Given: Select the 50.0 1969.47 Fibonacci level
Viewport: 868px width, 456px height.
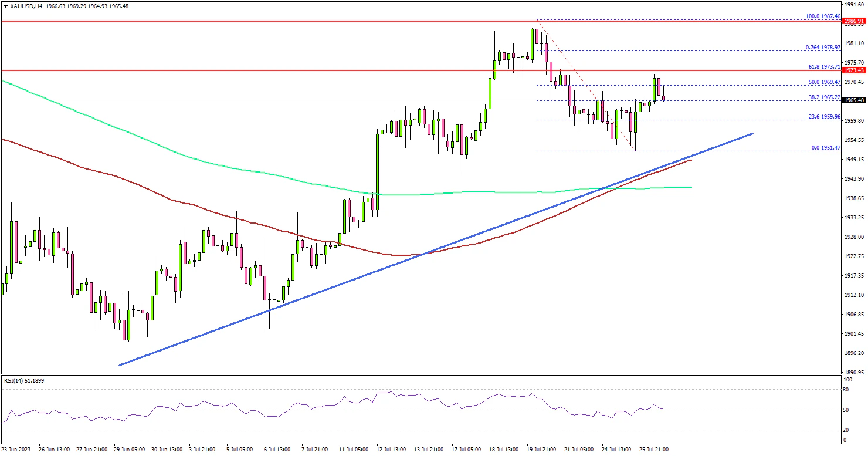Looking at the screenshot, I should [x=823, y=82].
